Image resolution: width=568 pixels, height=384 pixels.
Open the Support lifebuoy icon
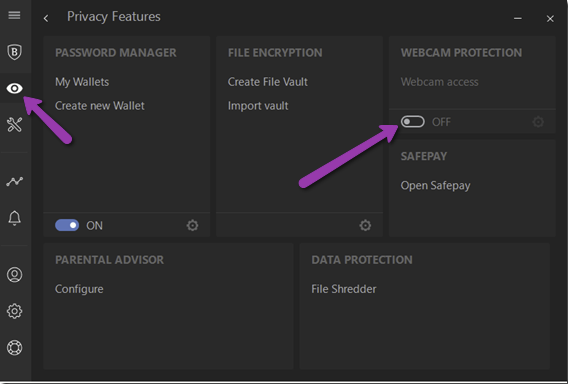click(x=14, y=348)
